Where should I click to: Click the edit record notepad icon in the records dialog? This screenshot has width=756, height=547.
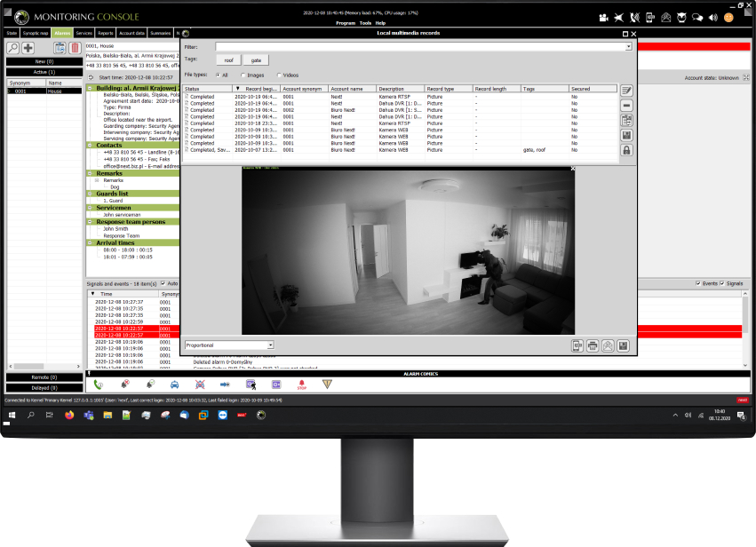click(626, 91)
